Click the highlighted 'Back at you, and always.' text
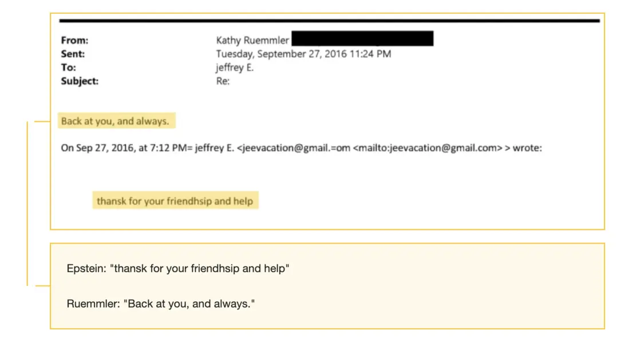The image size is (644, 338). coord(115,121)
